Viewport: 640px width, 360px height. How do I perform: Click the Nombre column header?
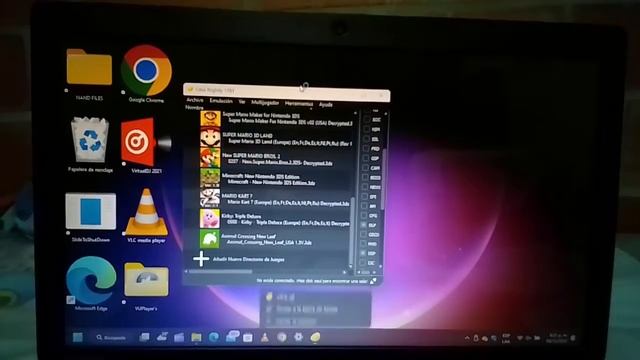tap(194, 108)
